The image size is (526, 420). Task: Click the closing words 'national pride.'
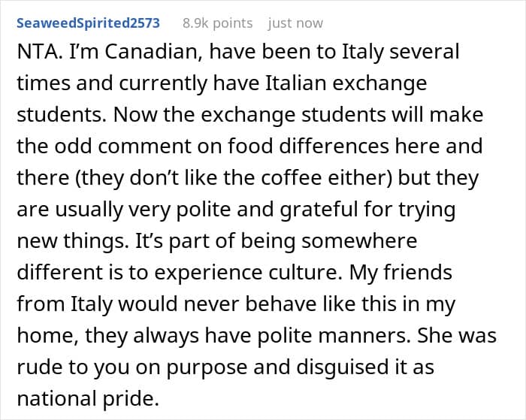(x=88, y=398)
